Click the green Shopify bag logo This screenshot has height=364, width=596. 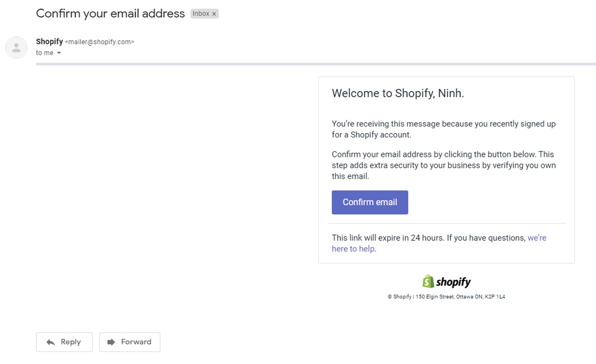(x=428, y=282)
